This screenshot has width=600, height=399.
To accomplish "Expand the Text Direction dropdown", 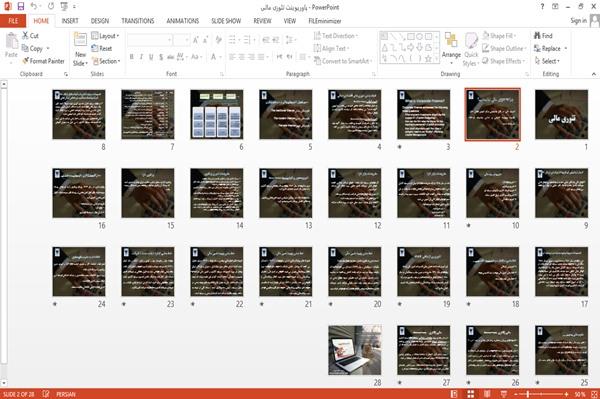I will tap(336, 36).
